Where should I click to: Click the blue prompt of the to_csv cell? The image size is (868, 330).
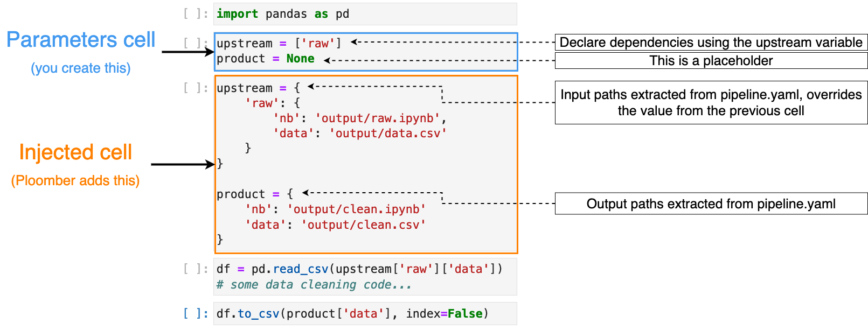(196, 313)
